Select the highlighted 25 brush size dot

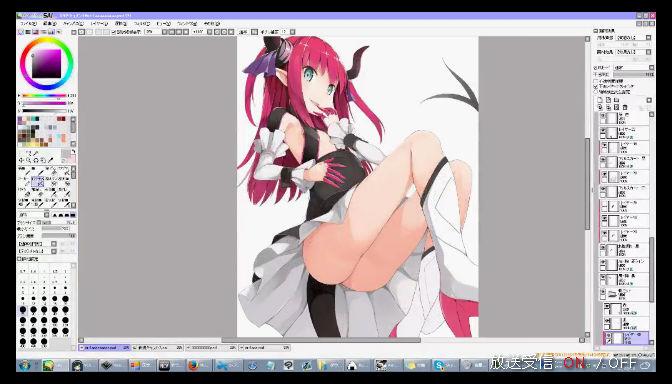(x=22, y=309)
